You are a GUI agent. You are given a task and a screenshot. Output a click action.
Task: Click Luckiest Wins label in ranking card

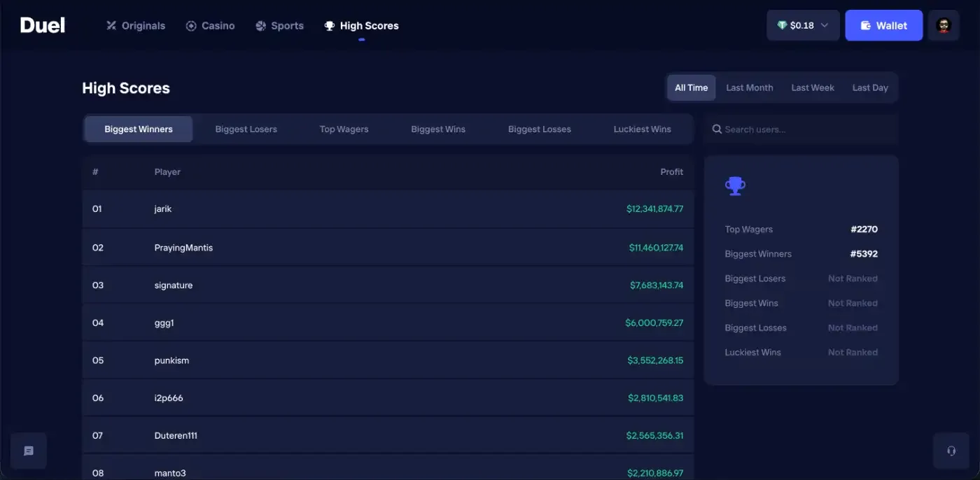752,352
